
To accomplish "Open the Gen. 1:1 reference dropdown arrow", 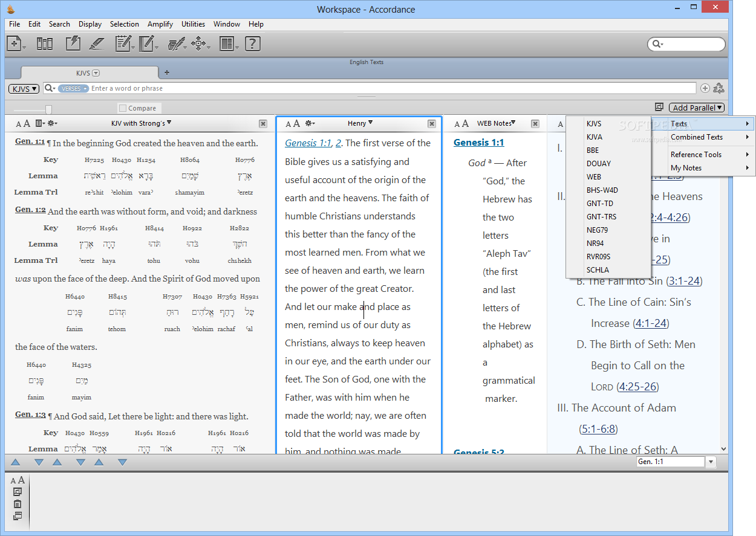I will click(711, 462).
